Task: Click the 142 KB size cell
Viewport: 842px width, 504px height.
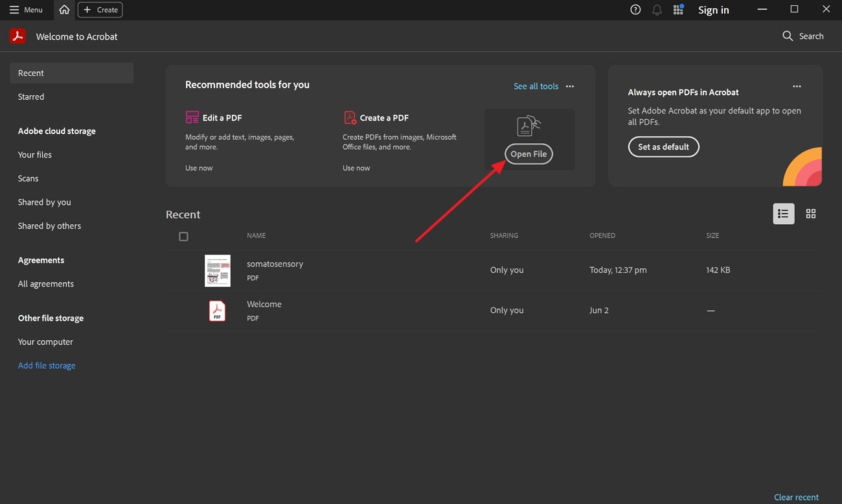Action: [x=718, y=270]
